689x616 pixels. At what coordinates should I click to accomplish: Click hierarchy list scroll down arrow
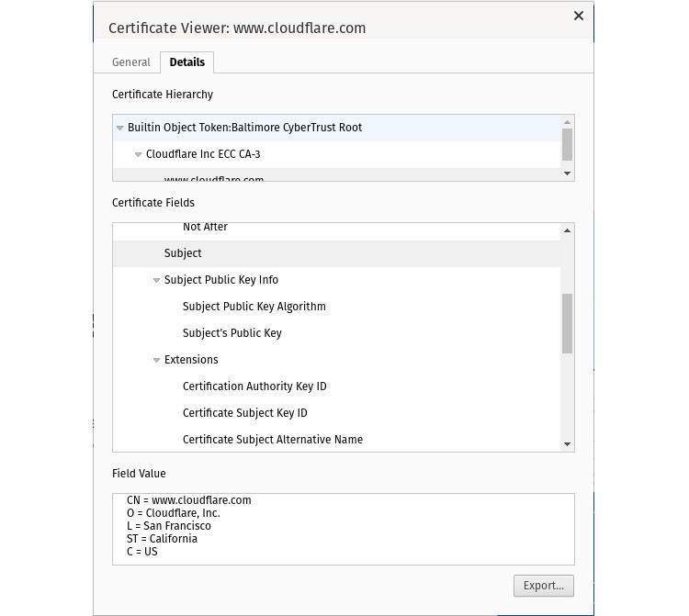(x=567, y=174)
